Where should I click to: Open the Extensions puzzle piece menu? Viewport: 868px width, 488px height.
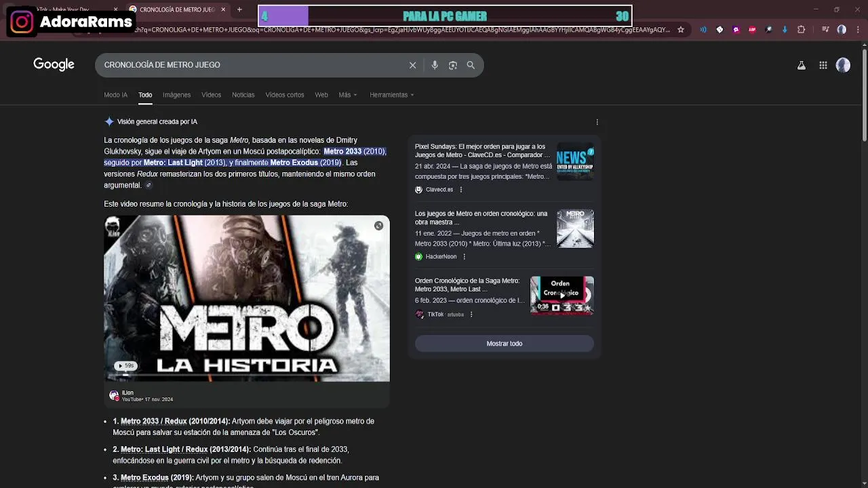[802, 30]
